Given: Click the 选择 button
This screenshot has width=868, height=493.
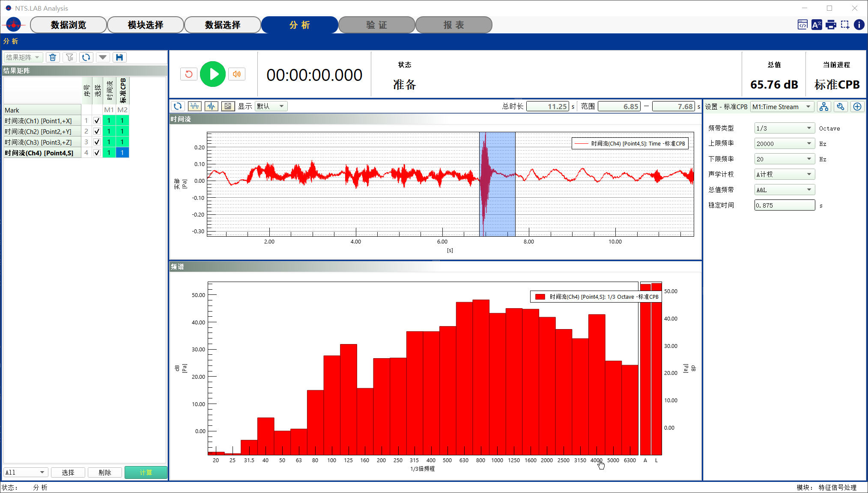Looking at the screenshot, I should (68, 472).
